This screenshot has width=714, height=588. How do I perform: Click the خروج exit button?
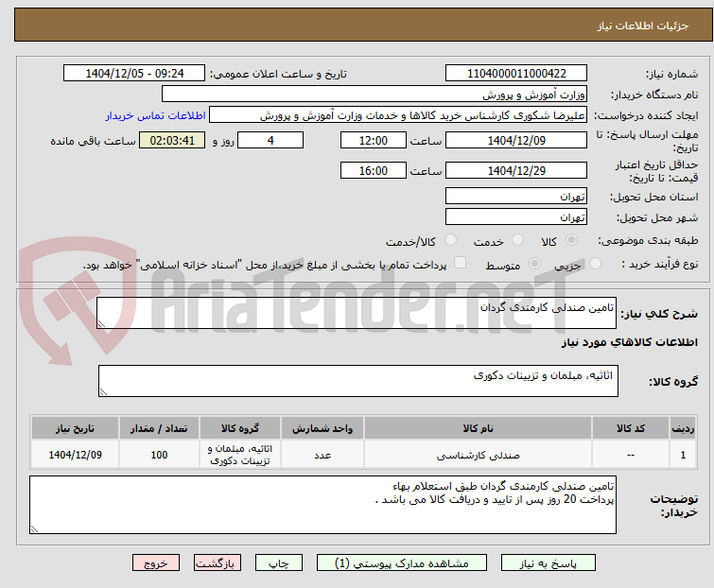[x=156, y=563]
